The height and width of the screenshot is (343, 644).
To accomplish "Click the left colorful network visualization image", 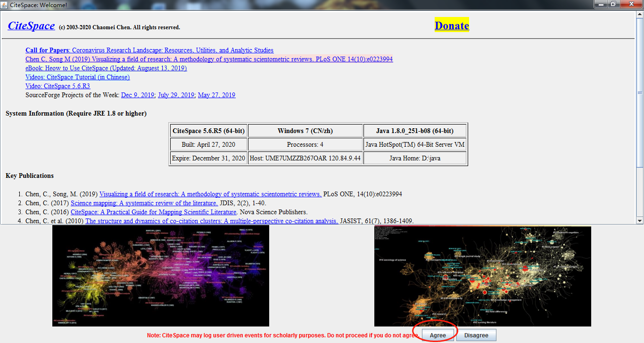I will click(161, 276).
